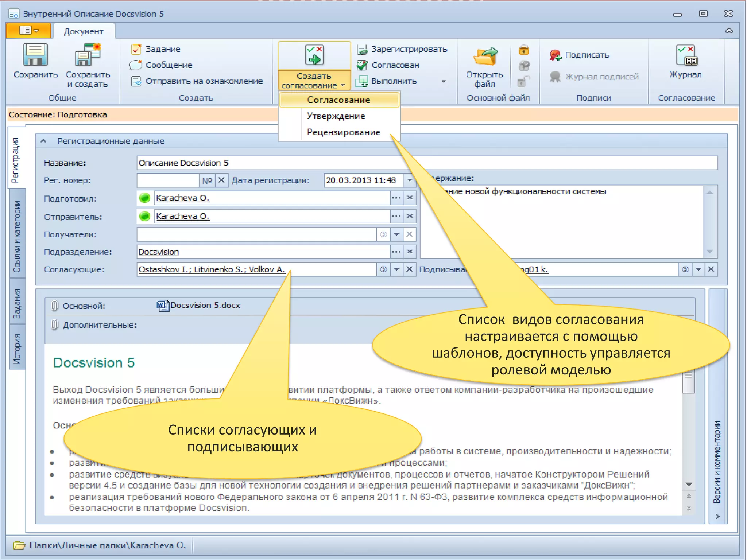The width and height of the screenshot is (747, 560).
Task: Click Save and create (Сохранить и создать) icon
Action: coord(88,55)
